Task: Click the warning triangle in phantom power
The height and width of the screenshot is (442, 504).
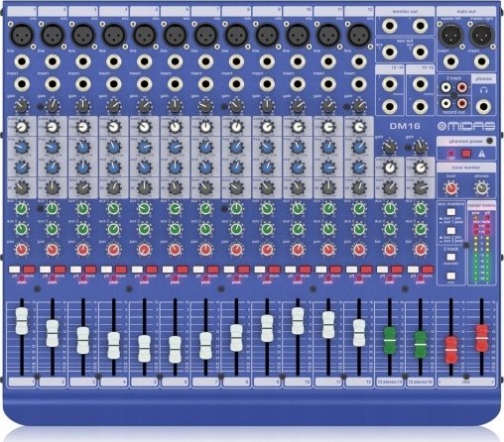Action: (481, 154)
